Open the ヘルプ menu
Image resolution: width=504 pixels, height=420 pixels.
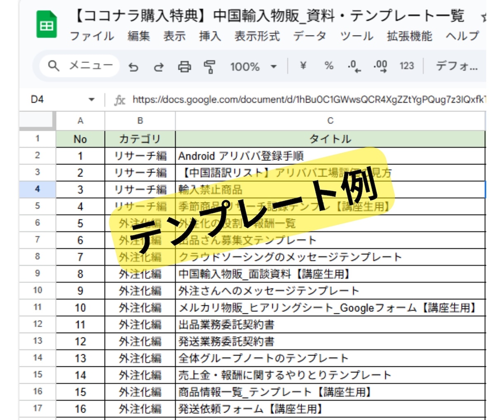(462, 36)
